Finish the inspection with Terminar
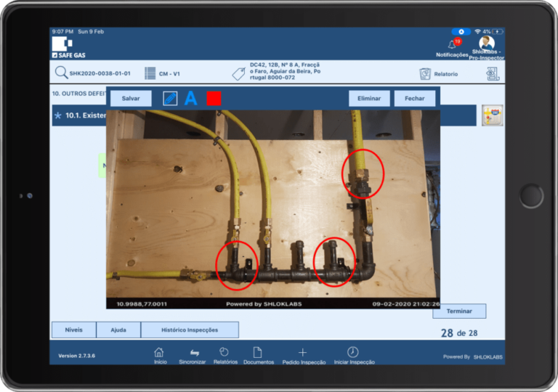 click(x=459, y=311)
